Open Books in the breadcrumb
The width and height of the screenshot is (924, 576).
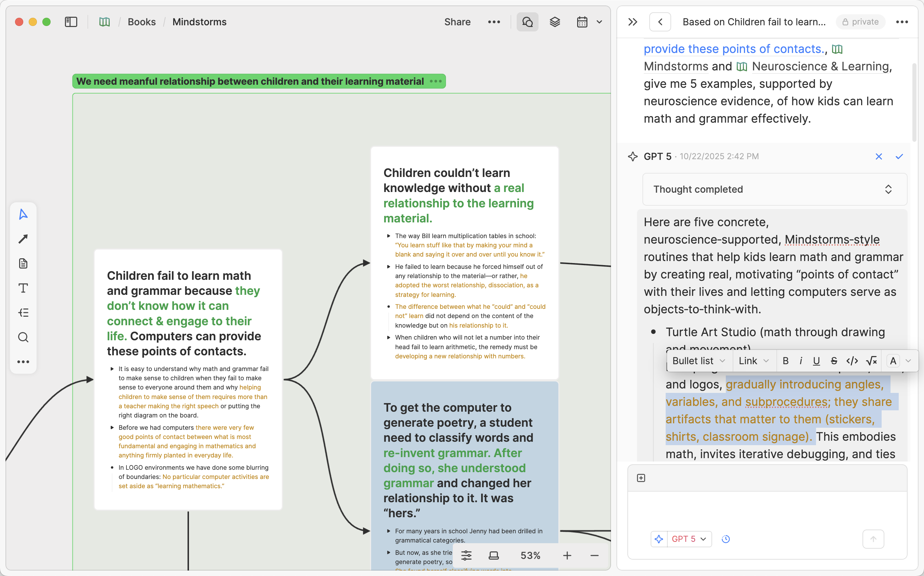tap(141, 22)
